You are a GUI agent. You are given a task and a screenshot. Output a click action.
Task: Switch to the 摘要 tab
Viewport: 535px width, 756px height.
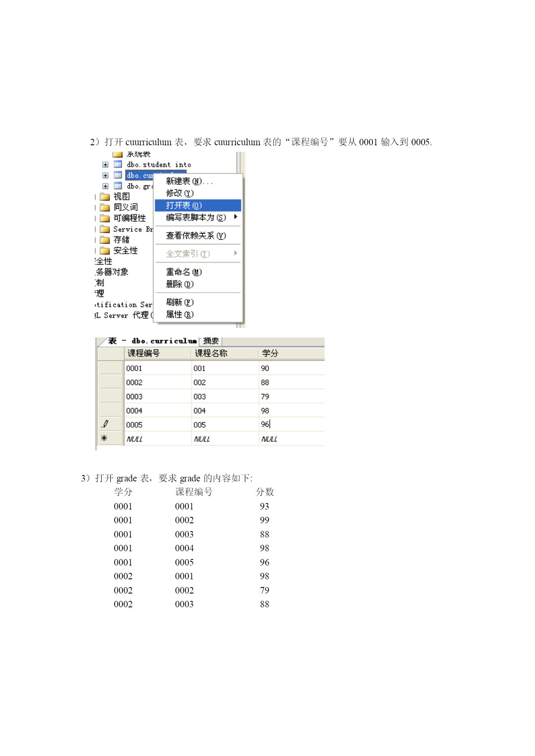click(x=211, y=341)
